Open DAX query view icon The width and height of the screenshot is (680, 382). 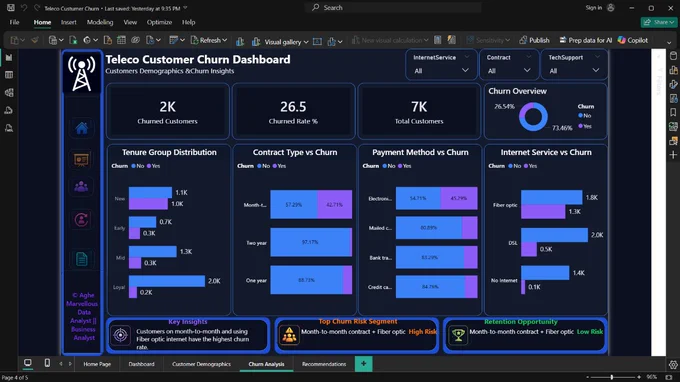click(x=9, y=110)
